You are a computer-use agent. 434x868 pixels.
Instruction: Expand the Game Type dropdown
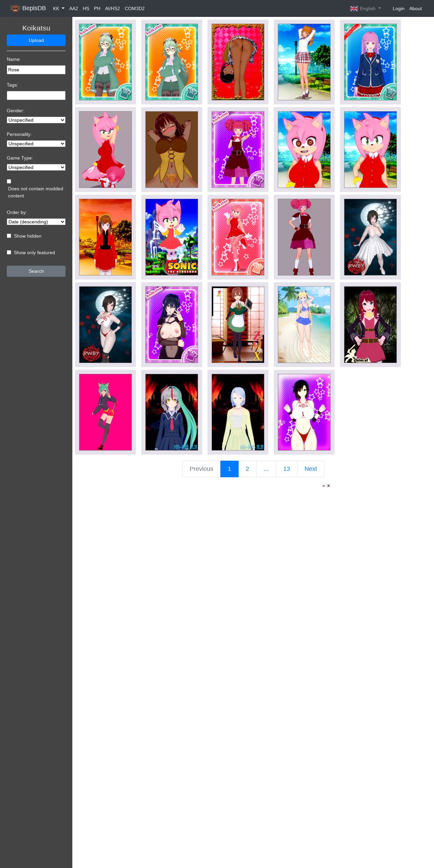click(36, 167)
